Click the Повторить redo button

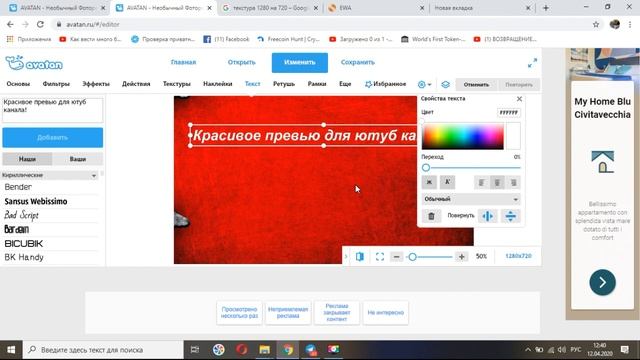click(x=519, y=84)
